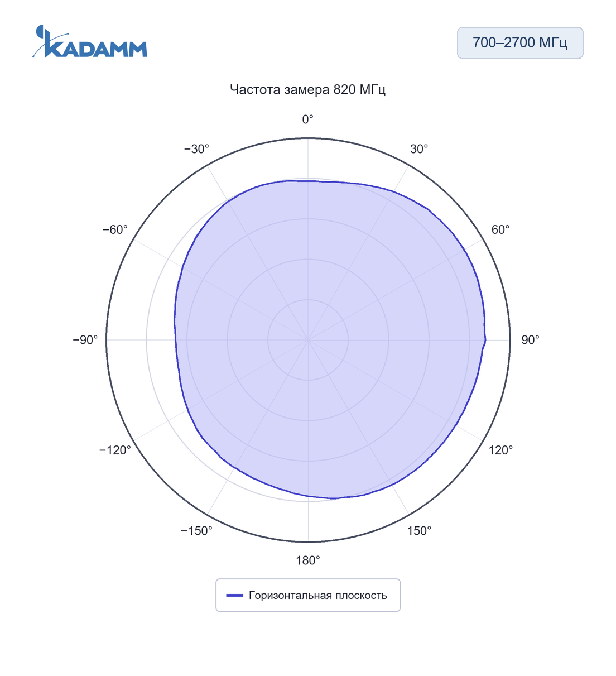Click the −150° angle label
This screenshot has width=616, height=676.
click(196, 531)
